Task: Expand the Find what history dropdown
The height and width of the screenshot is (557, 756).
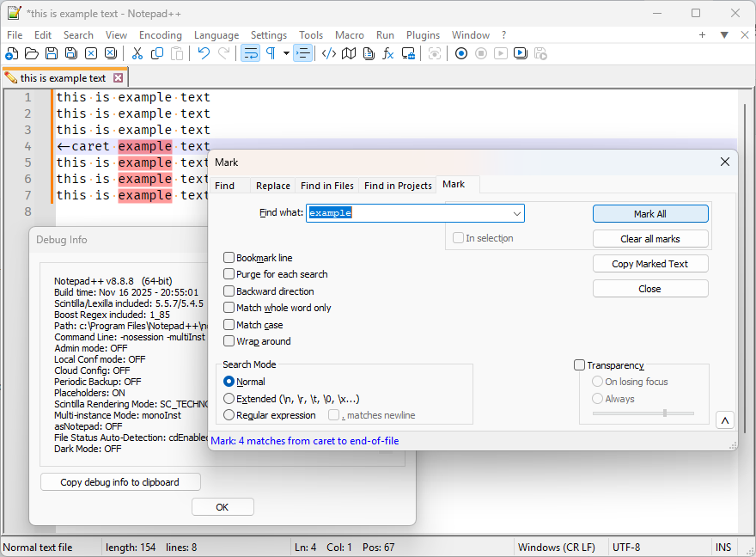Action: pyautogui.click(x=516, y=213)
